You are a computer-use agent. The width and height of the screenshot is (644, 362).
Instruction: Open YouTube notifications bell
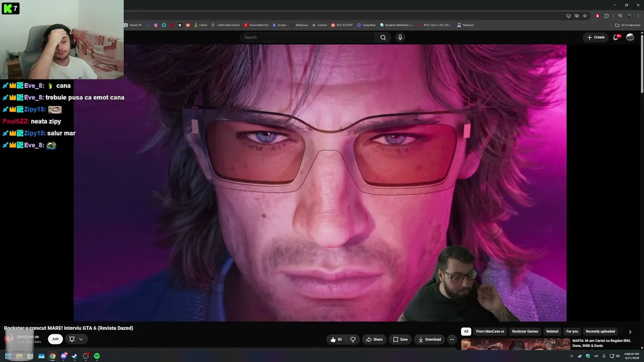(615, 37)
